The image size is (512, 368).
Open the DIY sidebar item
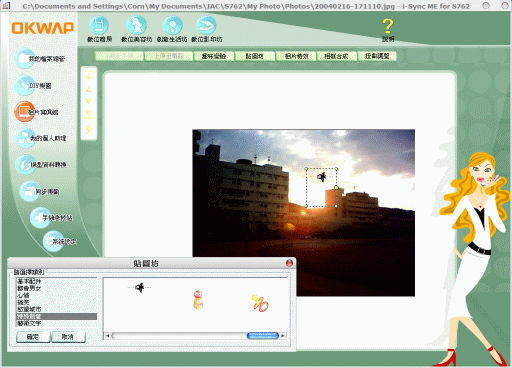coord(24,85)
